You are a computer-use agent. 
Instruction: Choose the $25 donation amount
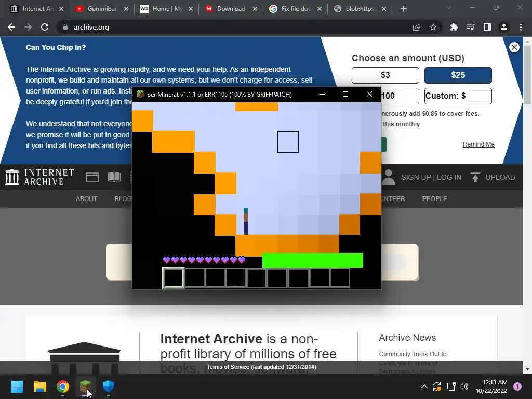(x=458, y=75)
